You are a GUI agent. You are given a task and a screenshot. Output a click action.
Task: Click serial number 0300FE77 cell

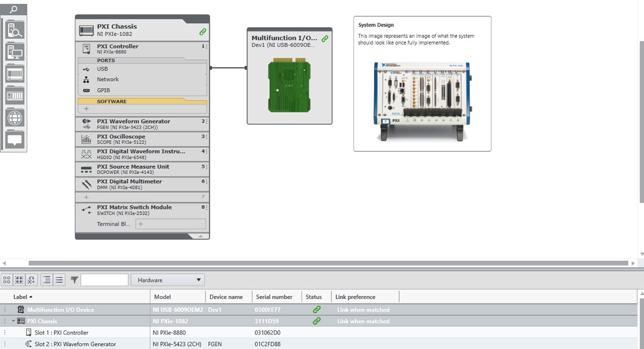click(268, 310)
